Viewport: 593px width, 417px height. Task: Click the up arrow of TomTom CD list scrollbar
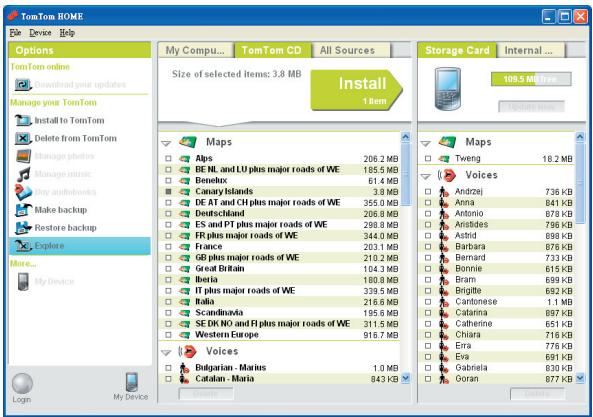(x=405, y=137)
